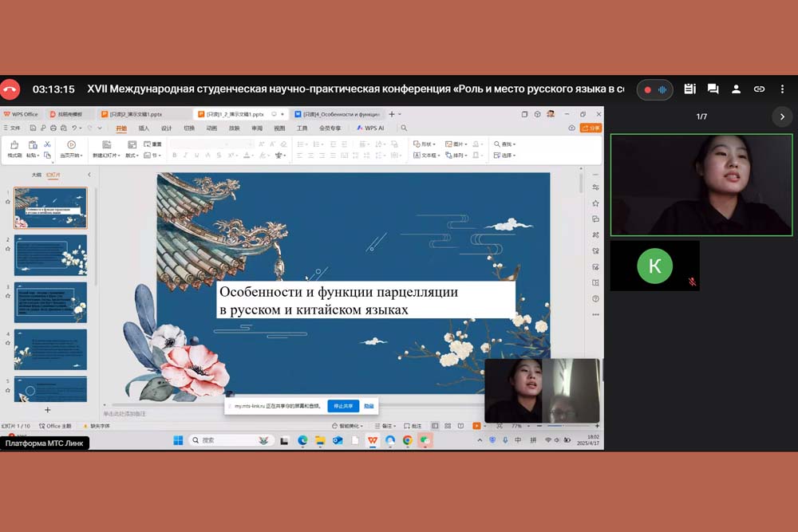Open the 图片 picture dropdown
This screenshot has height=532, width=798.
tap(456, 144)
